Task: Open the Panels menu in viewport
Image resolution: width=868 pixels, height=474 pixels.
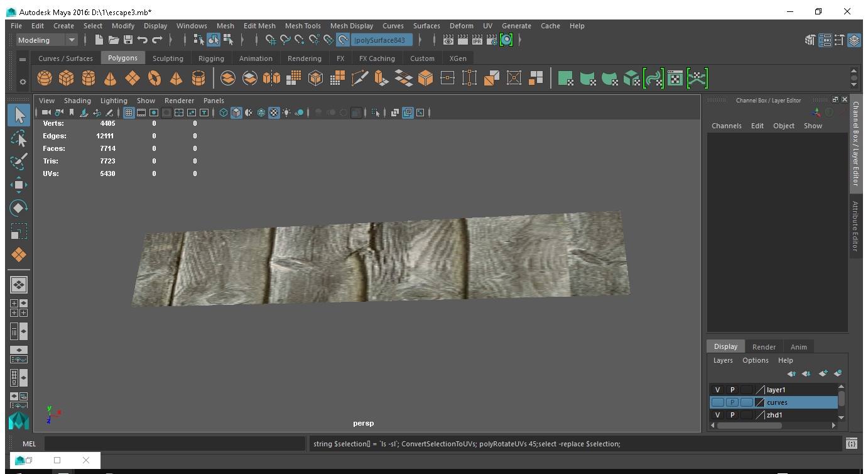Action: [214, 101]
